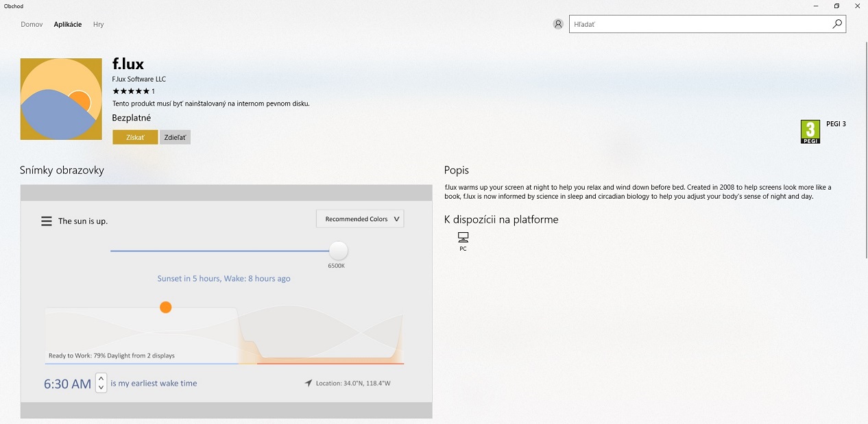Viewport: 868px width, 424px height.
Task: Click the F.lux Software LLC publisher name
Action: [139, 79]
